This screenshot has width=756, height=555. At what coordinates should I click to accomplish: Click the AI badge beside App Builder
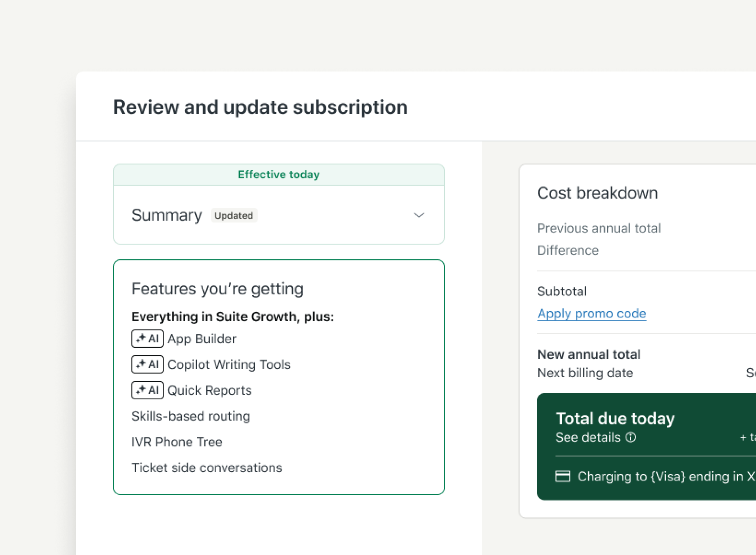tap(147, 339)
